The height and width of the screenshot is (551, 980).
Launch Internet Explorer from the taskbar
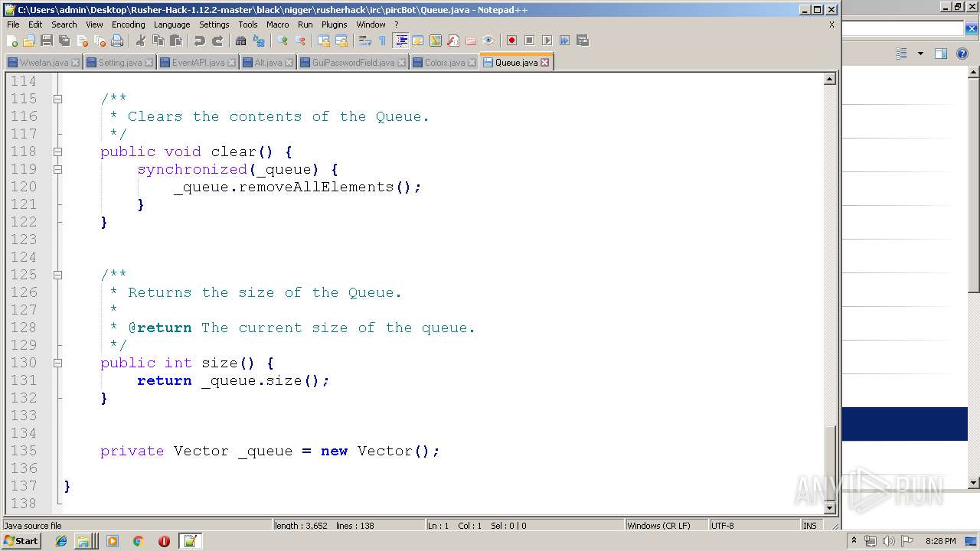(61, 541)
